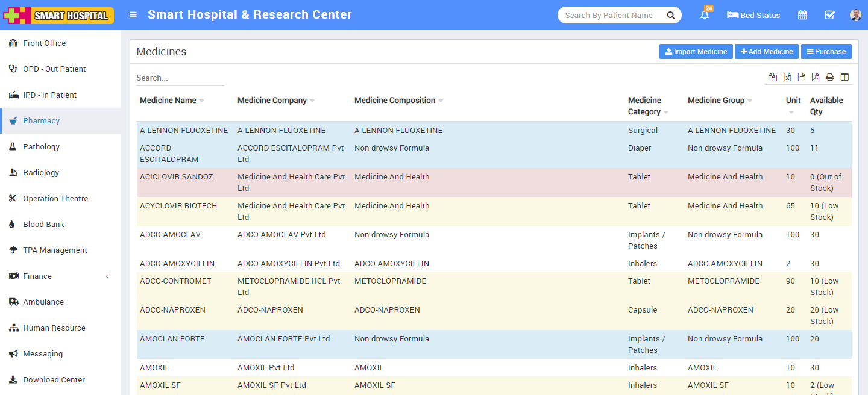Image resolution: width=868 pixels, height=395 pixels.
Task: Toggle the sidebar hamburger menu
Action: click(x=133, y=15)
